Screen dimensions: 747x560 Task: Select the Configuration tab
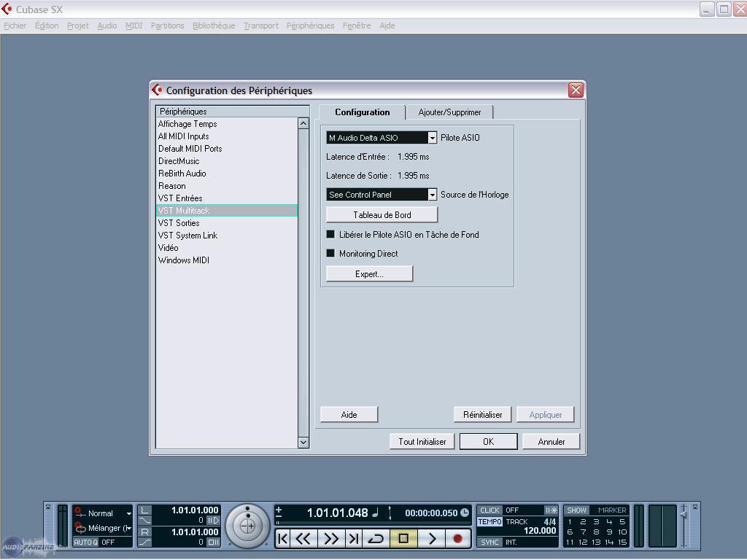pyautogui.click(x=362, y=112)
